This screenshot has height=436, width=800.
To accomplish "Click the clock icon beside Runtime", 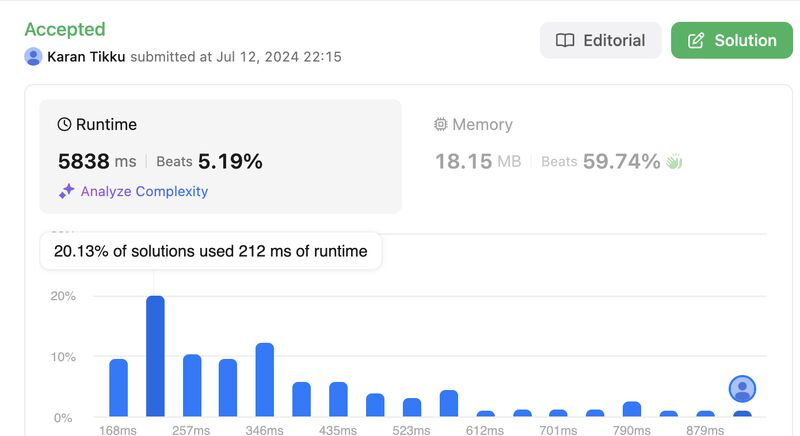I will click(x=64, y=124).
